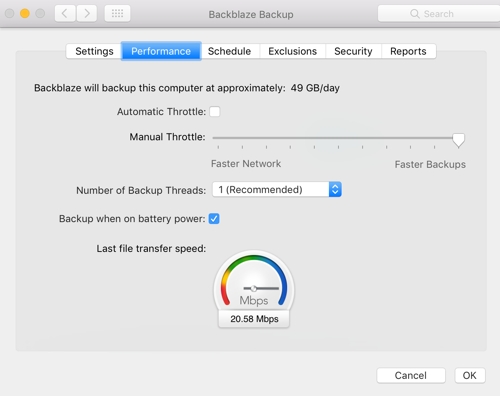The height and width of the screenshot is (396, 500).
Task: Enable the Automatic Throttle checkbox
Action: click(215, 111)
